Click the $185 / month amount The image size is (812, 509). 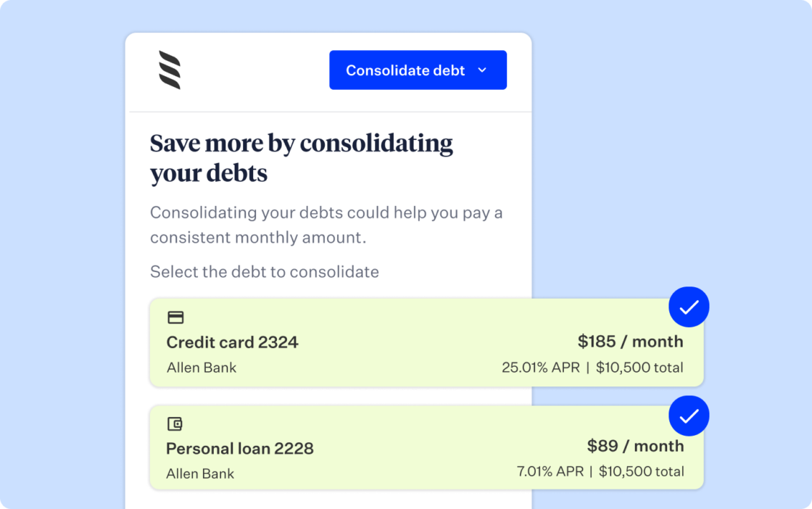coord(630,342)
